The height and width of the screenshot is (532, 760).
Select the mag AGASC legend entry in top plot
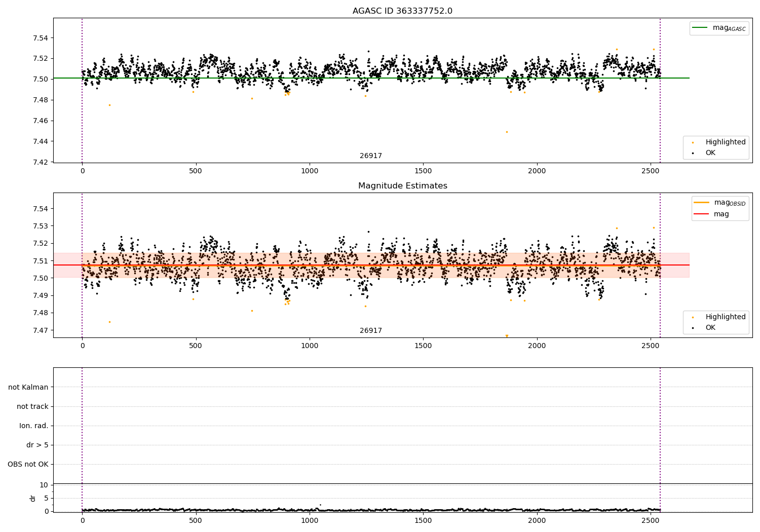[719, 28]
